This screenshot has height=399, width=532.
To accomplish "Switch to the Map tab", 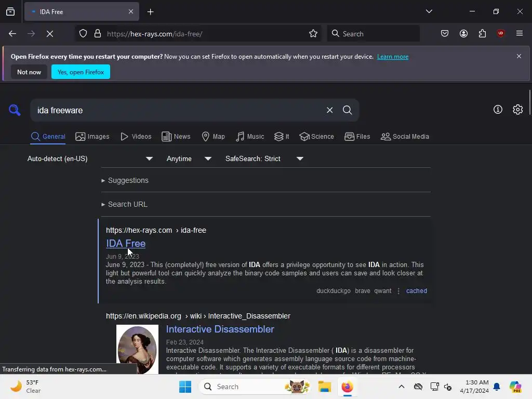I will (213, 137).
